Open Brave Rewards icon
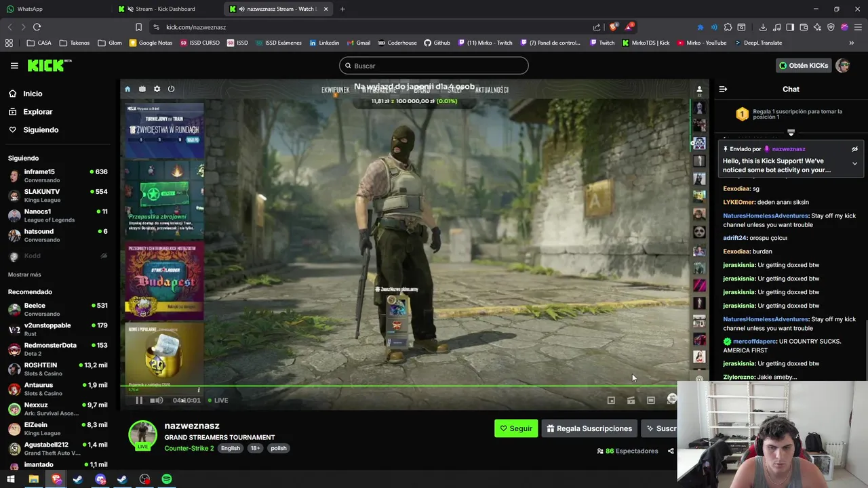The height and width of the screenshot is (488, 868). pyautogui.click(x=629, y=27)
